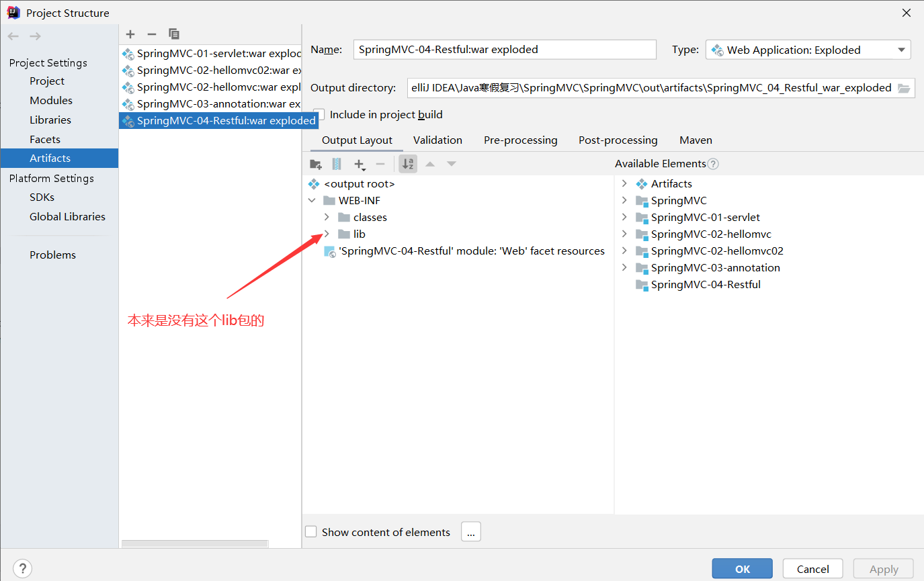Expand SpringMVC-01-servlet in Available Elements

(624, 217)
